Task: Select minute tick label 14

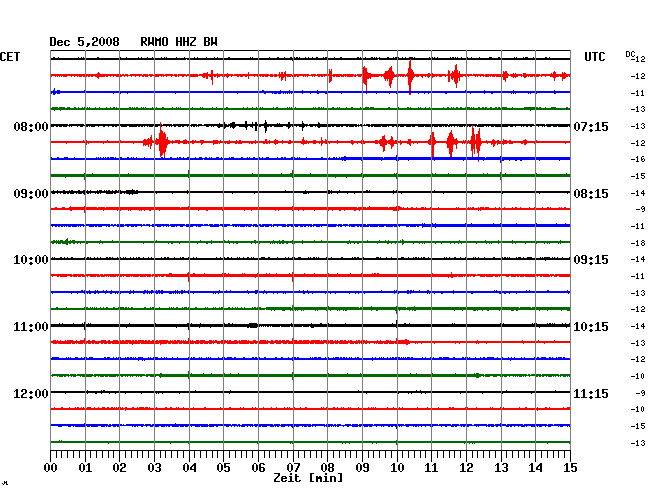Action: click(x=536, y=468)
